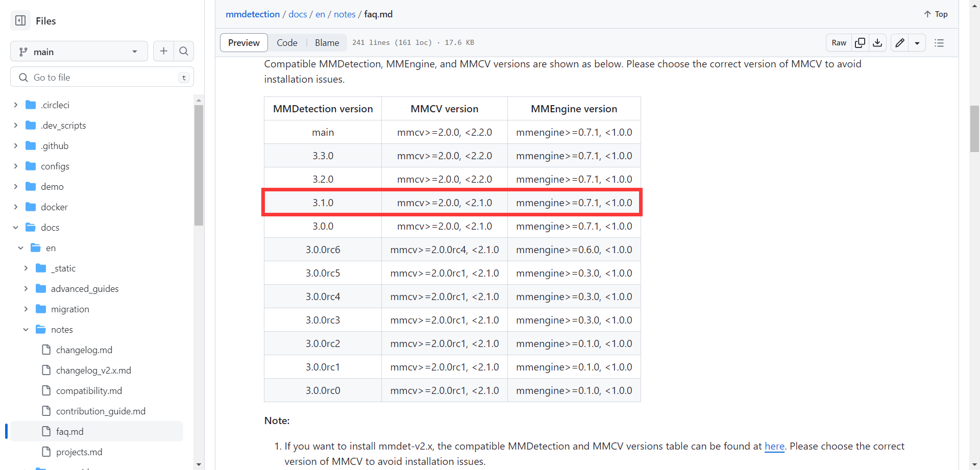The width and height of the screenshot is (980, 470).
Task: Open contribution_guide.md in the tree
Action: click(x=101, y=411)
